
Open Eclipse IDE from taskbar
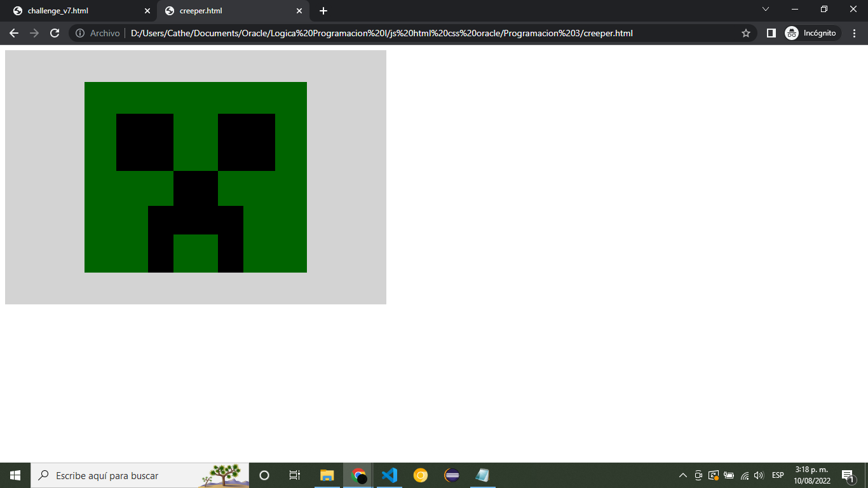coord(452,475)
